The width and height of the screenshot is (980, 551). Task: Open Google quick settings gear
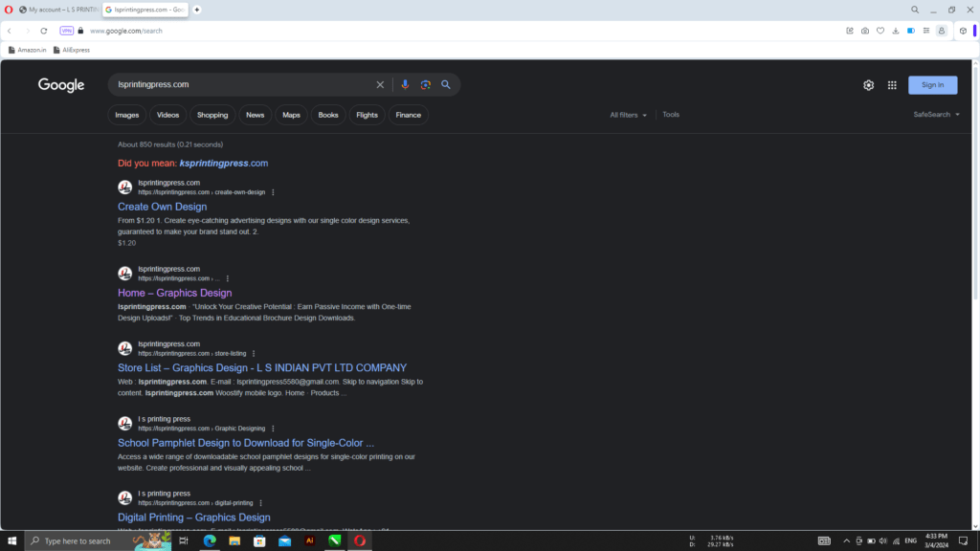tap(868, 85)
